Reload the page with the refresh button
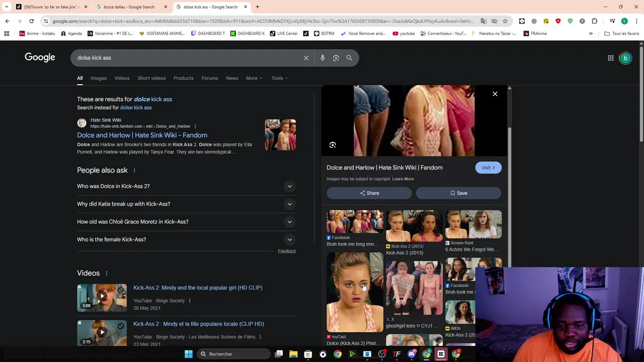The height and width of the screenshot is (362, 644). [x=31, y=21]
